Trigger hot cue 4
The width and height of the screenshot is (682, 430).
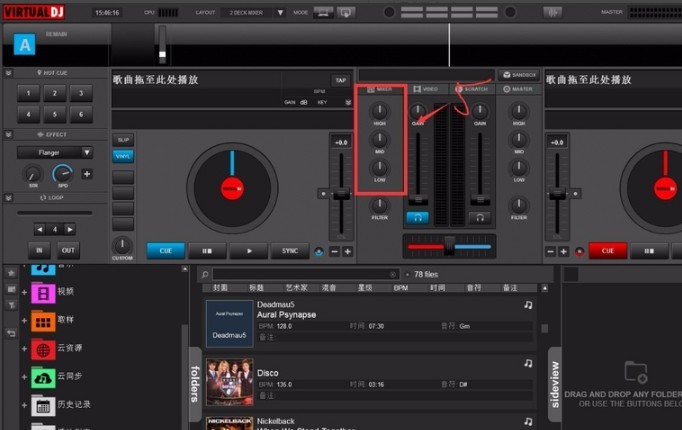(28, 114)
